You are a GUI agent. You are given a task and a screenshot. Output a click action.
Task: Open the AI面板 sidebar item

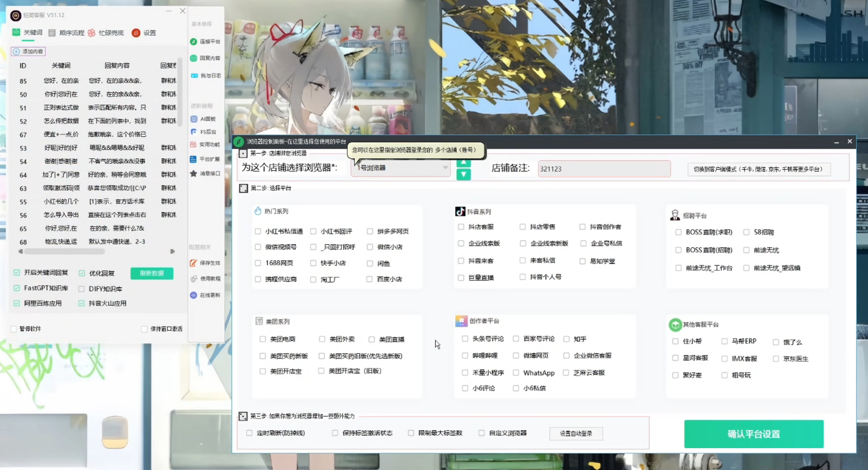coord(203,119)
